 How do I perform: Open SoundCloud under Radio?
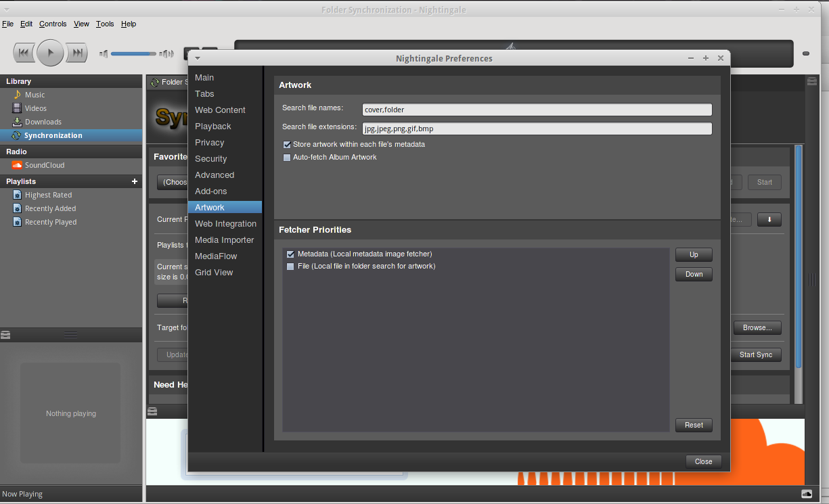[x=45, y=165]
